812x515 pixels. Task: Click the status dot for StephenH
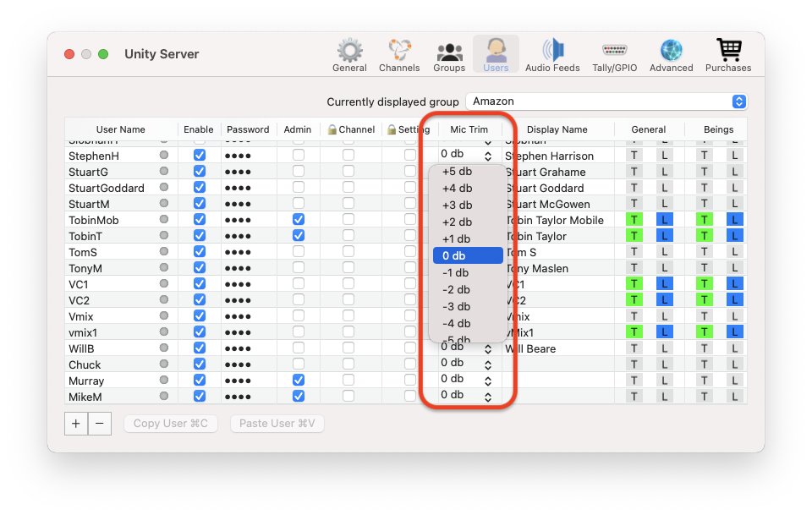click(x=164, y=155)
